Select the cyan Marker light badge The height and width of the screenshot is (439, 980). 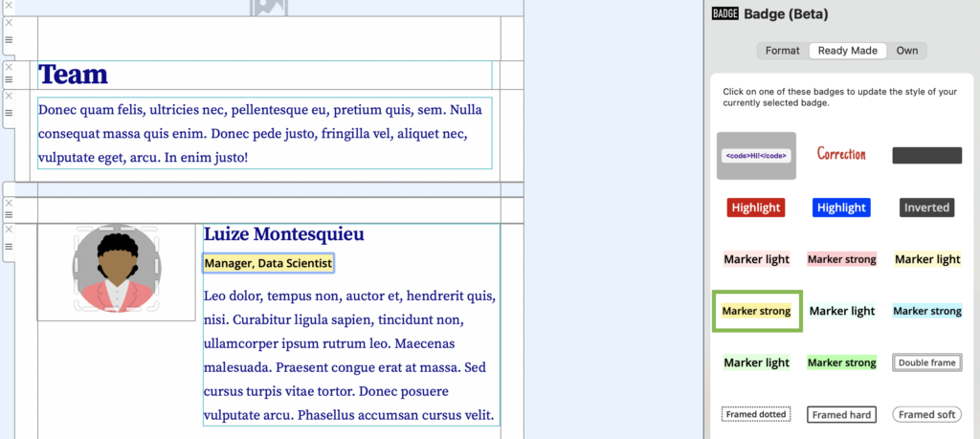coord(841,310)
